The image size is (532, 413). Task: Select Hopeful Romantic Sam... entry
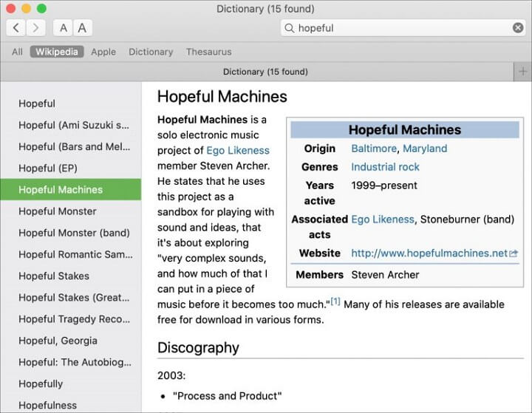71,254
